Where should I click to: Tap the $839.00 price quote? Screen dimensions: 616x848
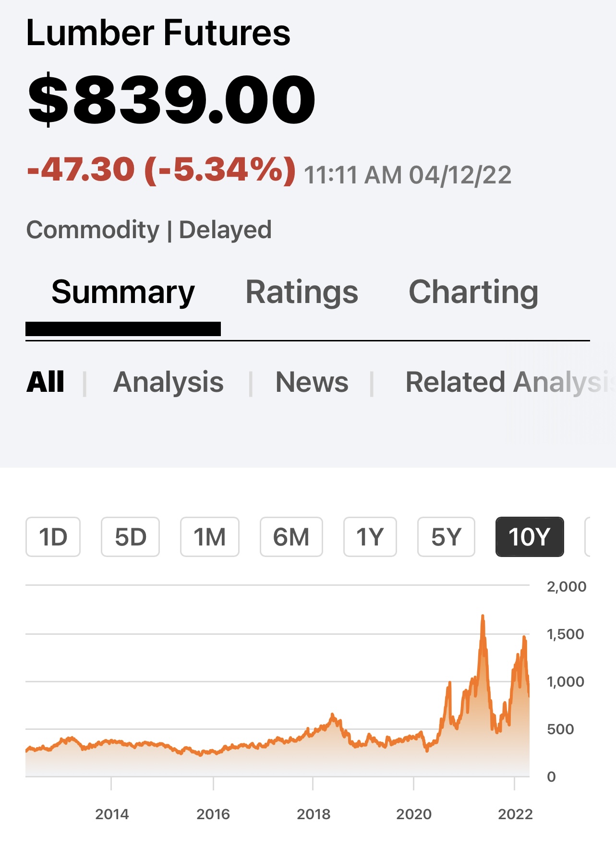(171, 99)
